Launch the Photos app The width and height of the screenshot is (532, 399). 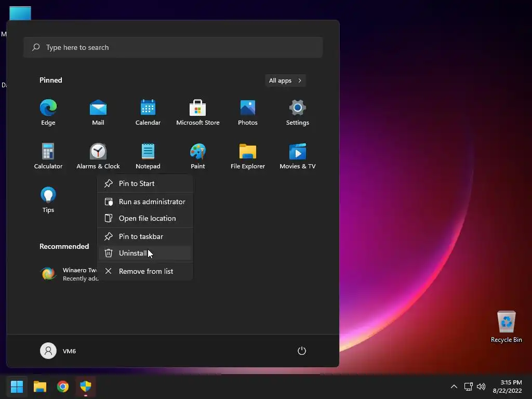coord(248,113)
